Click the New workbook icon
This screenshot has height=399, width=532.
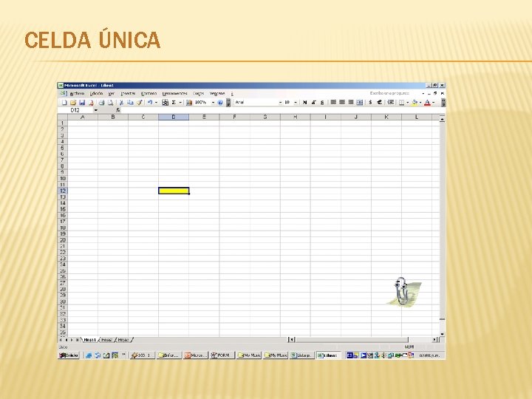(x=64, y=103)
